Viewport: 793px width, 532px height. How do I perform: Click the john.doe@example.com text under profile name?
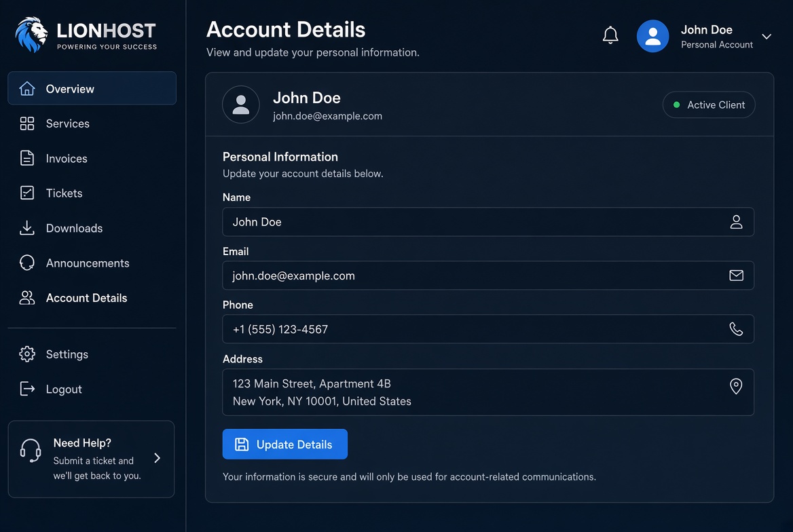pyautogui.click(x=328, y=116)
